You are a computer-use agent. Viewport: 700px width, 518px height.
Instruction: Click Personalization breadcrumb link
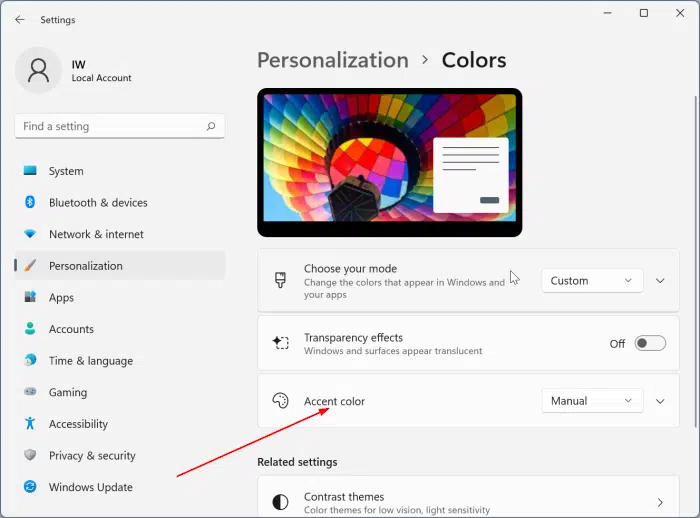point(333,60)
